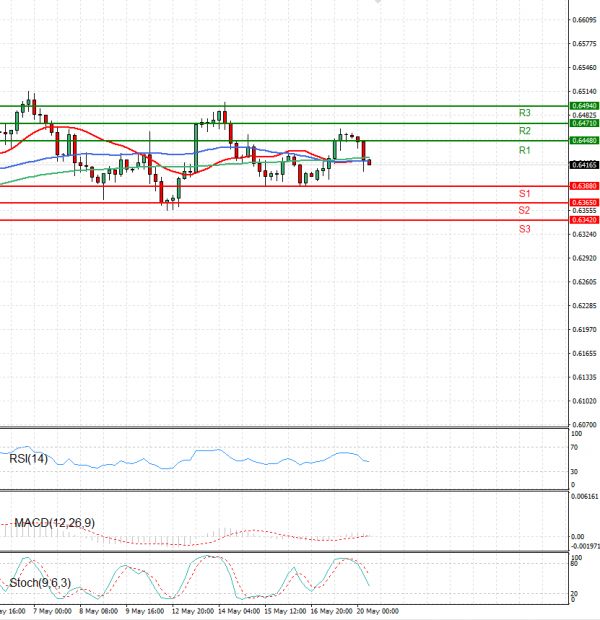Select the S1 support label

pyautogui.click(x=524, y=194)
